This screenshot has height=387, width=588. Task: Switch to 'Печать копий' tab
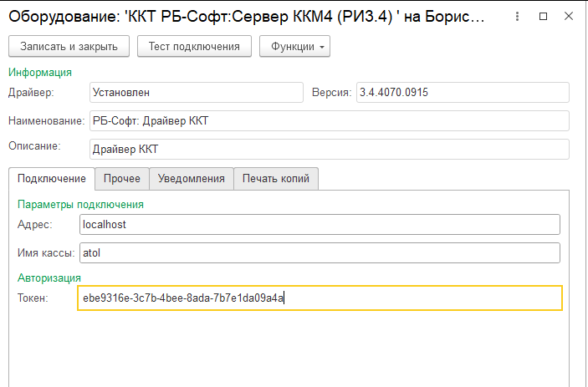click(x=276, y=179)
